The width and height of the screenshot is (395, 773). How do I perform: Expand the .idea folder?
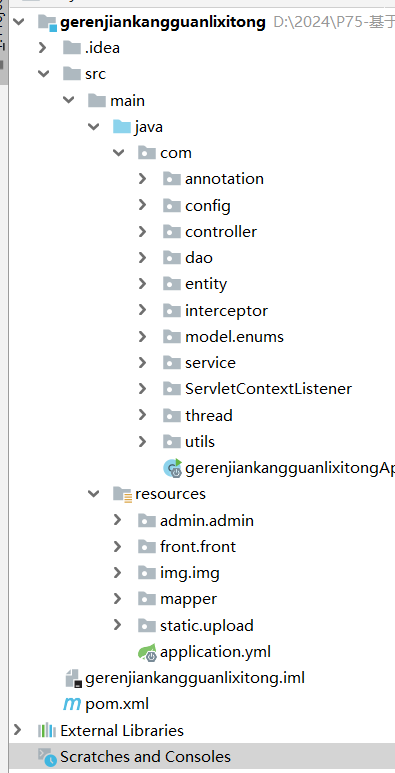42,48
